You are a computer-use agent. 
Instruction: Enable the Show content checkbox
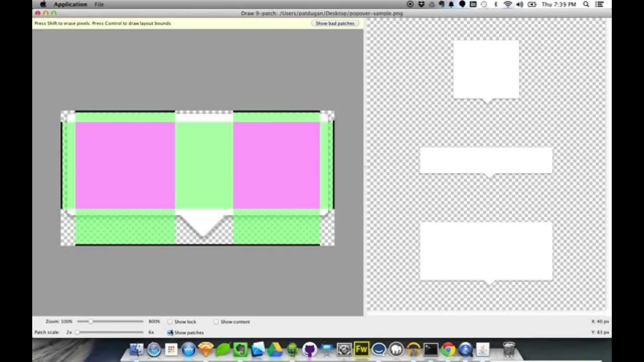(216, 322)
